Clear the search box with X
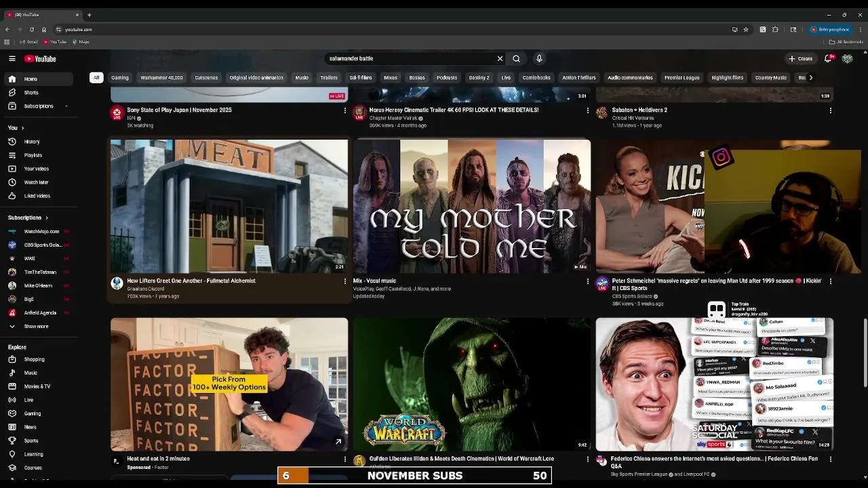Viewport: 868px width, 488px height. point(500,59)
